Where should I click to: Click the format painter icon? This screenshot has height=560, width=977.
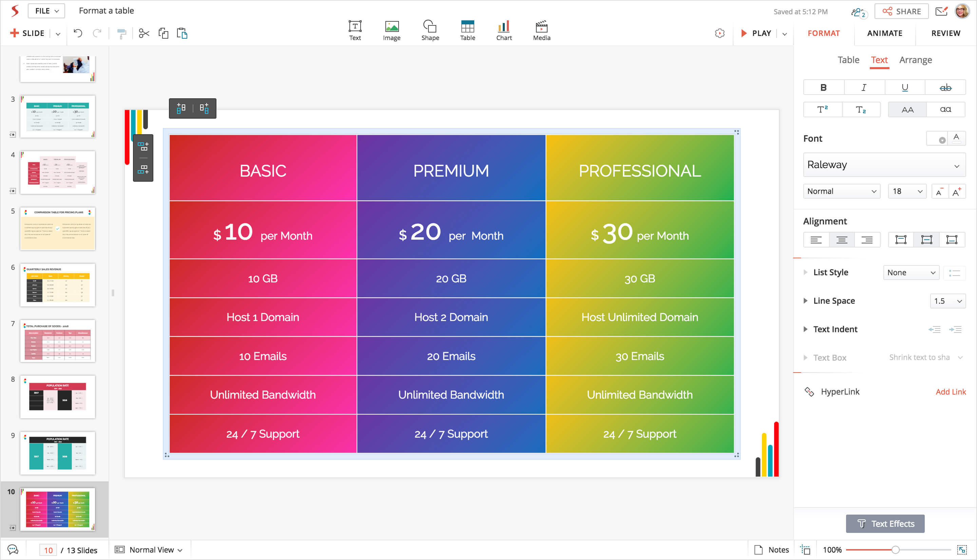coord(121,34)
